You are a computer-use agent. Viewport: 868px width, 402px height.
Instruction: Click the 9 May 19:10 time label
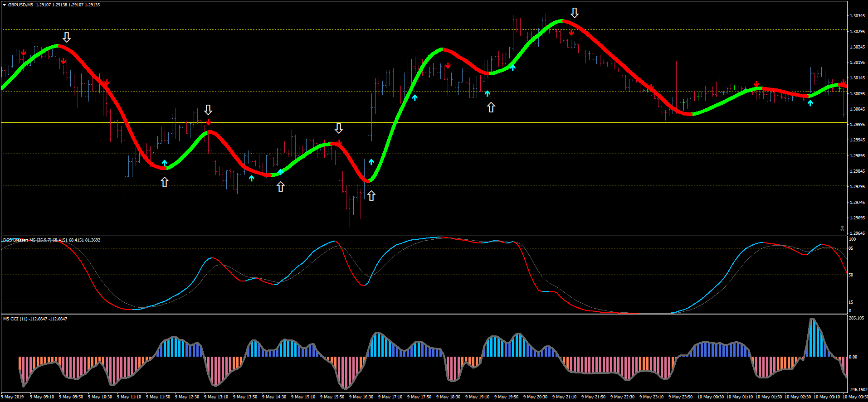477,397
